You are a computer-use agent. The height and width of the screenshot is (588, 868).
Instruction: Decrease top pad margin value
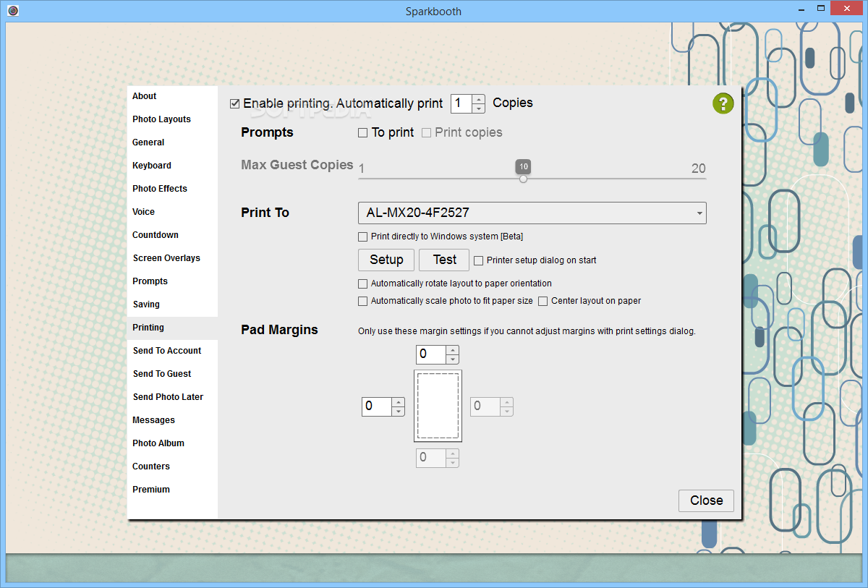[453, 359]
